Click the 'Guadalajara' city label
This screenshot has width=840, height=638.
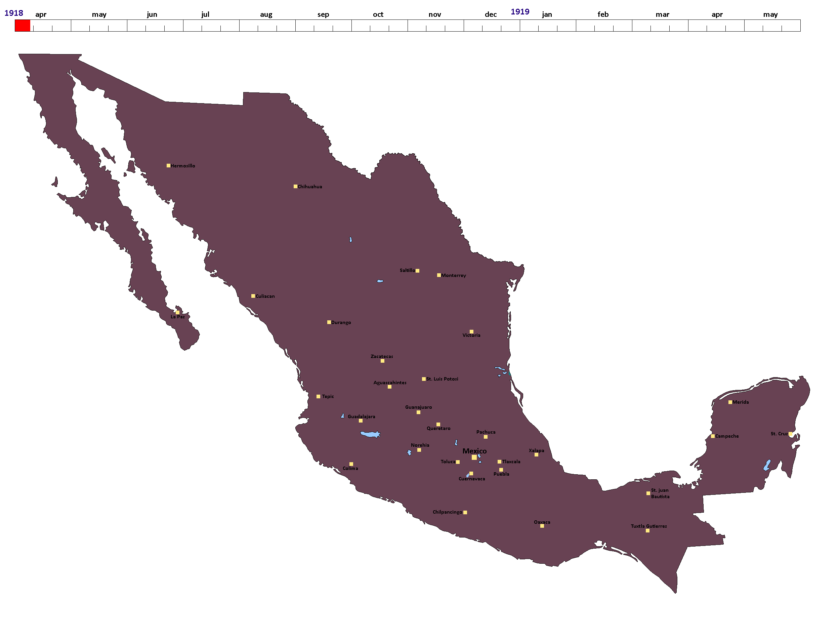(361, 416)
